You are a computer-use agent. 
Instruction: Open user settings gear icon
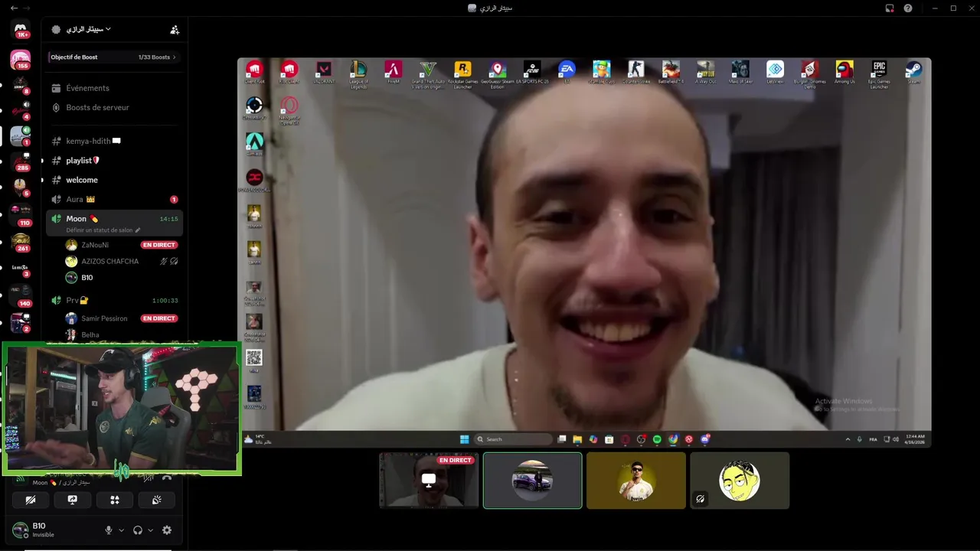pyautogui.click(x=167, y=530)
